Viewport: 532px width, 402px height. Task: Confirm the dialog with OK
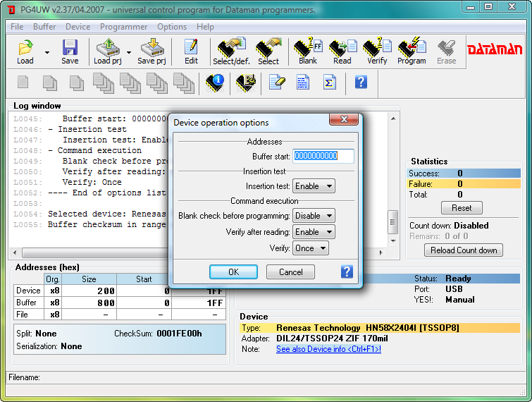coord(233,272)
